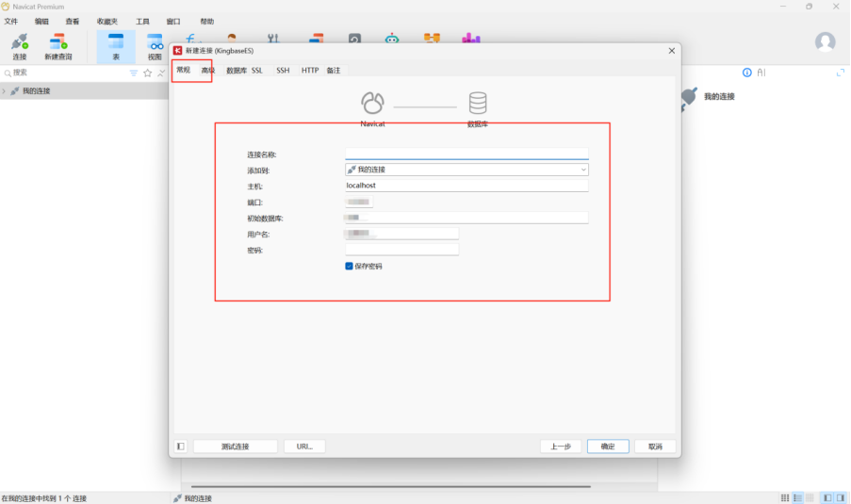Screen dimensions: 851x504
Task: Toggle the 保存密码 checkbox
Action: pos(350,267)
